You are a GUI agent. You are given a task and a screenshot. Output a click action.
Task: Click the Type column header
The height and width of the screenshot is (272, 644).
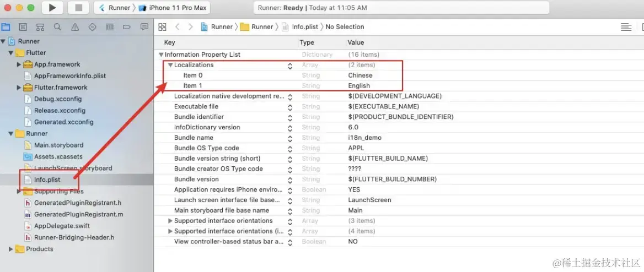point(307,42)
